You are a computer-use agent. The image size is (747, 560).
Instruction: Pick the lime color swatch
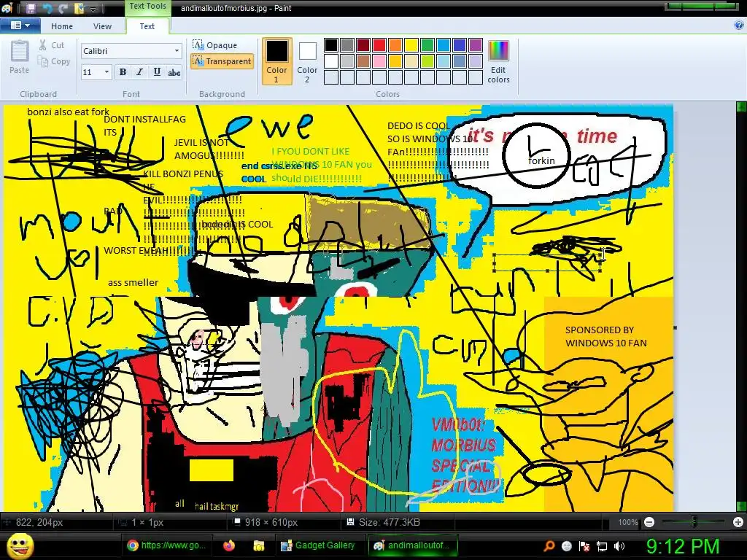point(427,61)
